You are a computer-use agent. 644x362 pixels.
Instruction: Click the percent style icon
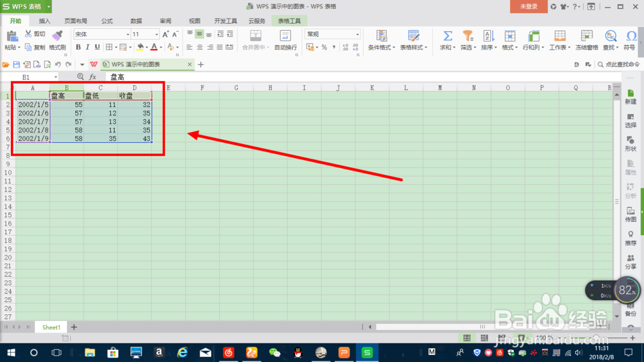pyautogui.click(x=325, y=47)
